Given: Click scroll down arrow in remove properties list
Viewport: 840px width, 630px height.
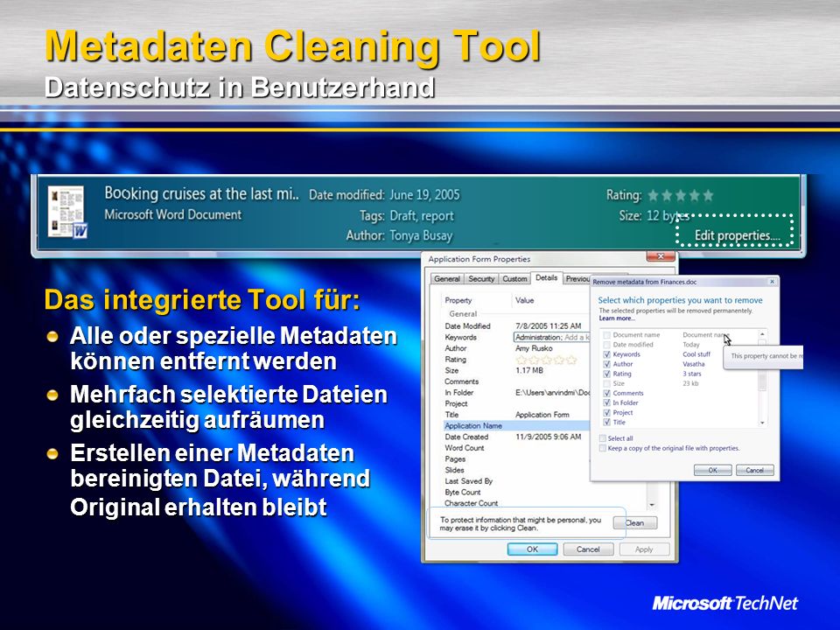Looking at the screenshot, I should coord(762,423).
